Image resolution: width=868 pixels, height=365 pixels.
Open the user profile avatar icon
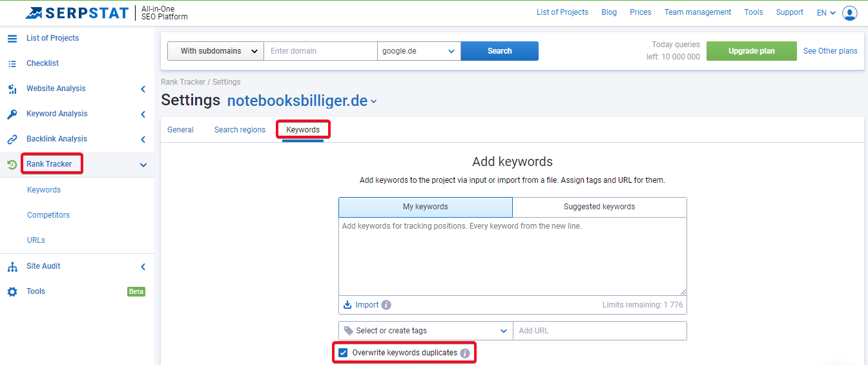[849, 13]
